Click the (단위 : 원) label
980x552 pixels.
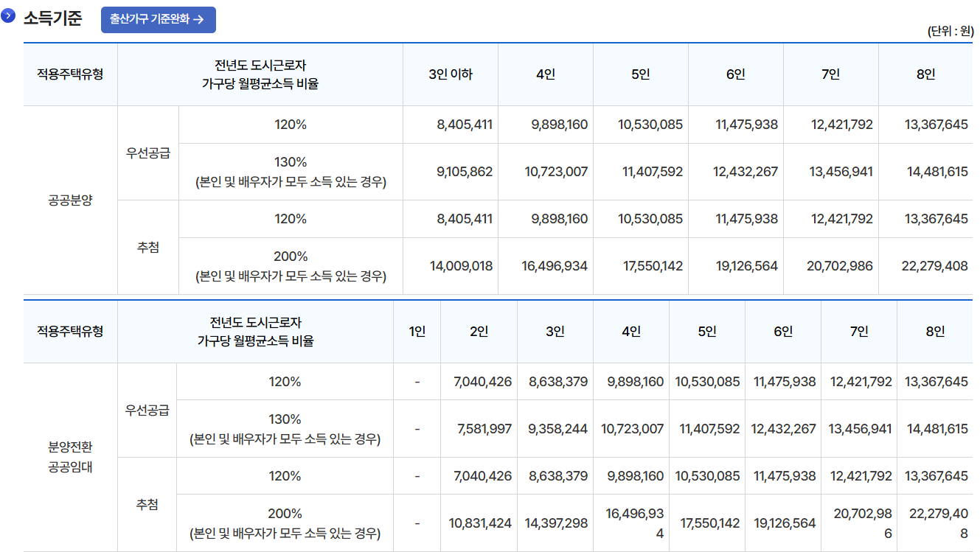(x=951, y=31)
